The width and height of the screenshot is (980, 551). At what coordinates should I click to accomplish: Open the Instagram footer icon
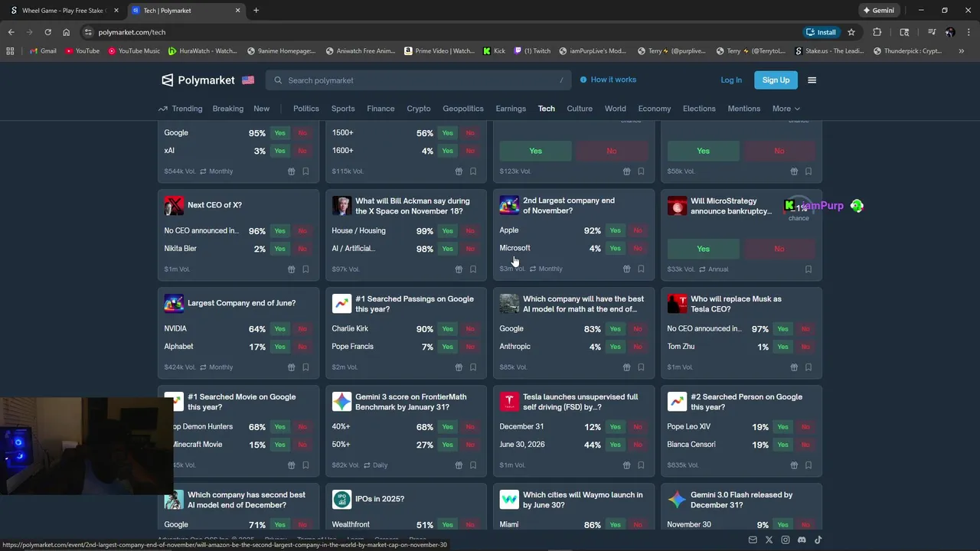786,540
